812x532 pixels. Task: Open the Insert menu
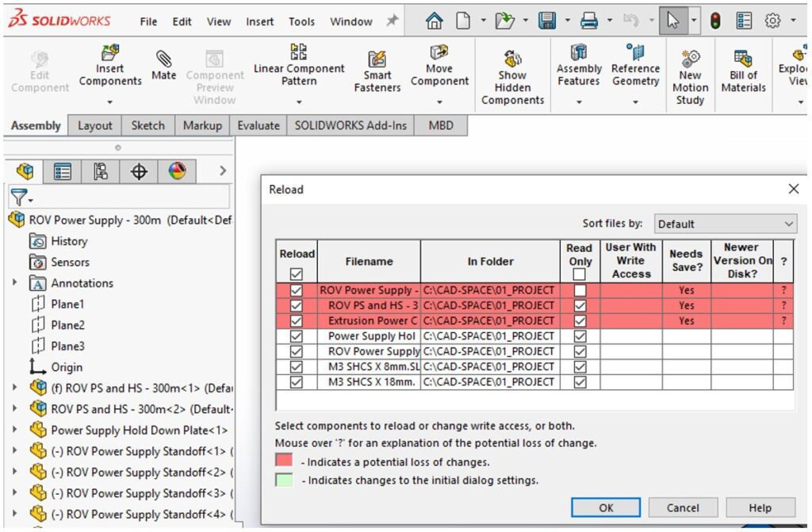point(259,21)
